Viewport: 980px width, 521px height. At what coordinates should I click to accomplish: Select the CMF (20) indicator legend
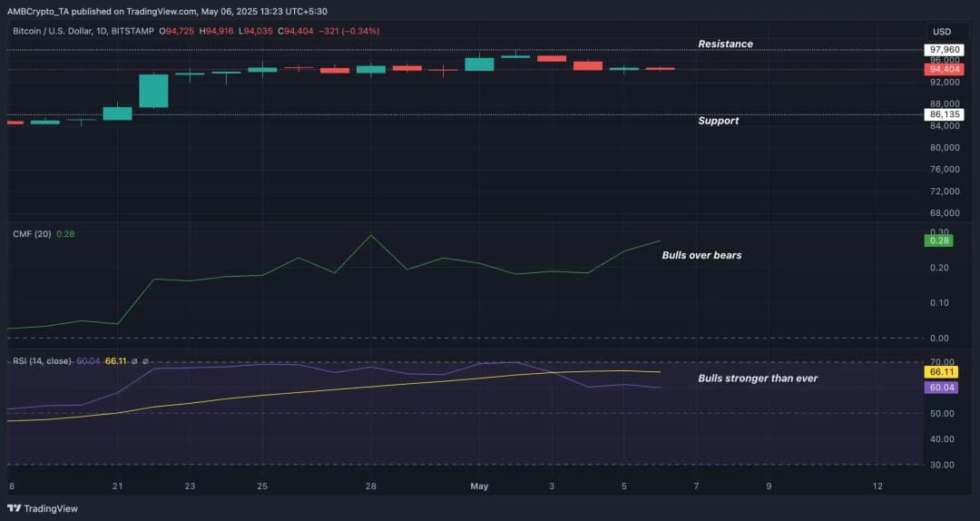[x=31, y=234]
